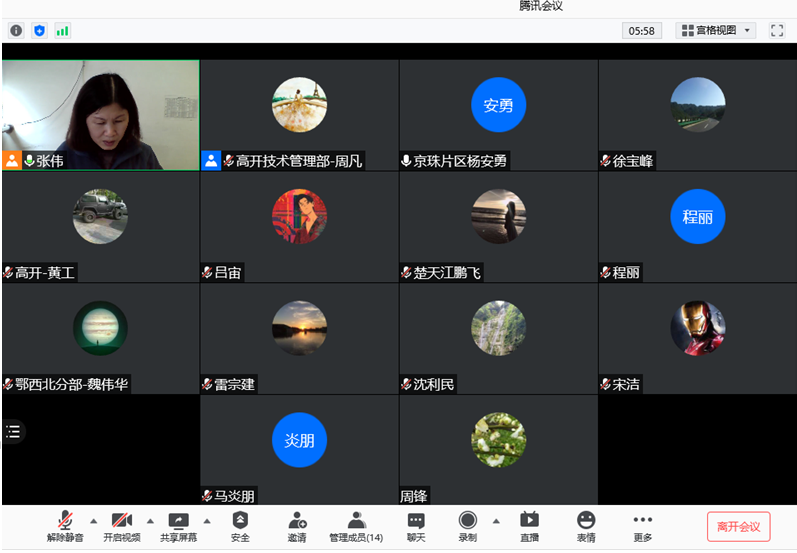This screenshot has height=553, width=797.
Task: Click the red 离开会议 button
Action: coord(739,527)
